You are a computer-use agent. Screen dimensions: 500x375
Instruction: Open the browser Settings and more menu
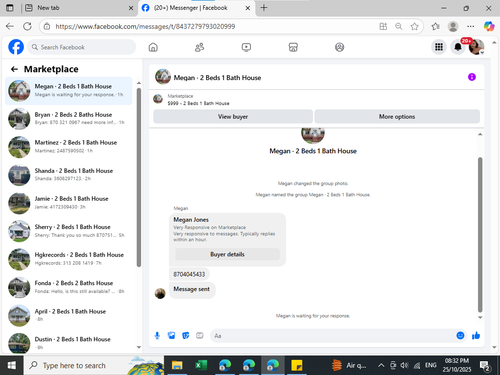(x=471, y=26)
